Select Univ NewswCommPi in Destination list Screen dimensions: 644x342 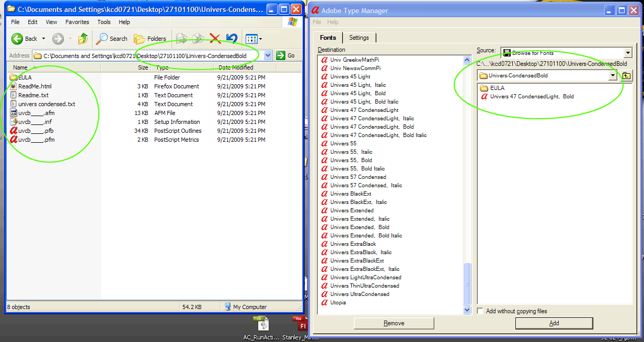350,68
